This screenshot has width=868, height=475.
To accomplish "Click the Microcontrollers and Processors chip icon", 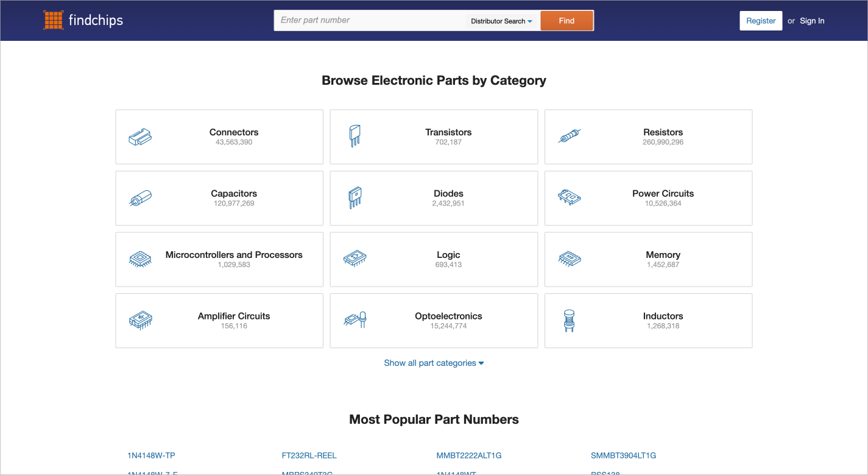I will click(x=140, y=259).
